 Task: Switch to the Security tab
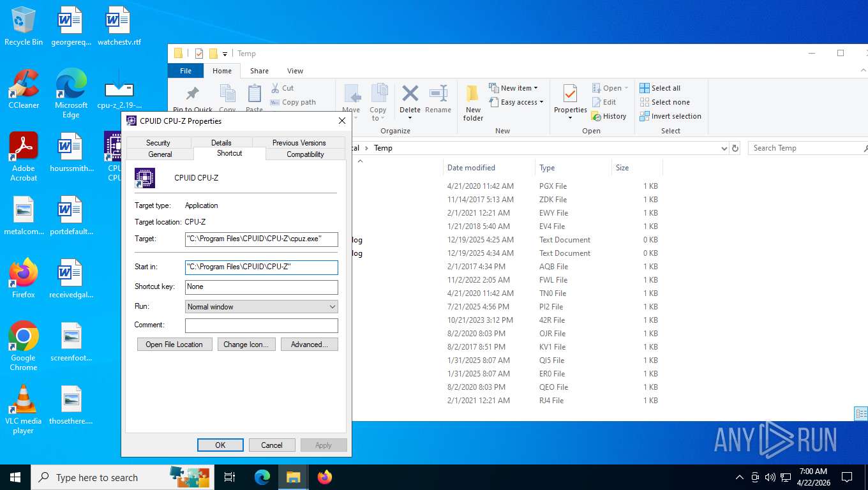point(158,143)
